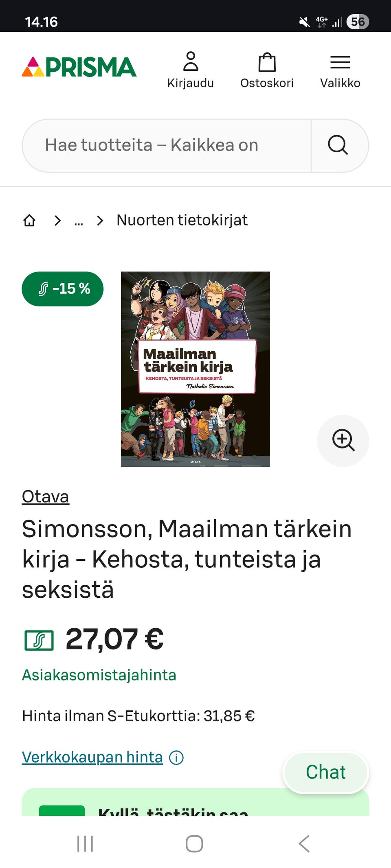Go to home via breadcrumb house icon

point(29,220)
